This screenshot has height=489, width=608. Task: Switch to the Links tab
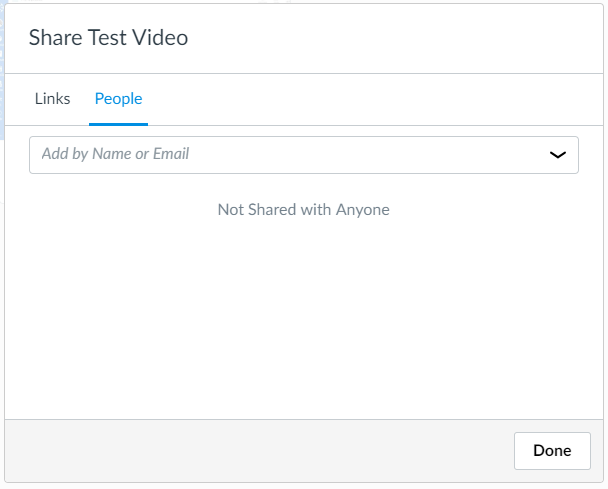(x=52, y=99)
